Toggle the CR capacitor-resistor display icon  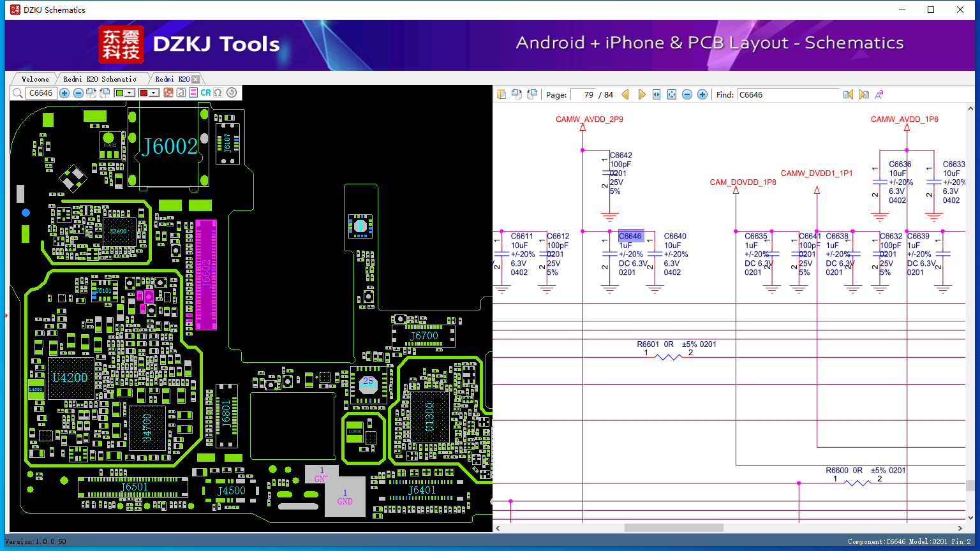[x=205, y=93]
